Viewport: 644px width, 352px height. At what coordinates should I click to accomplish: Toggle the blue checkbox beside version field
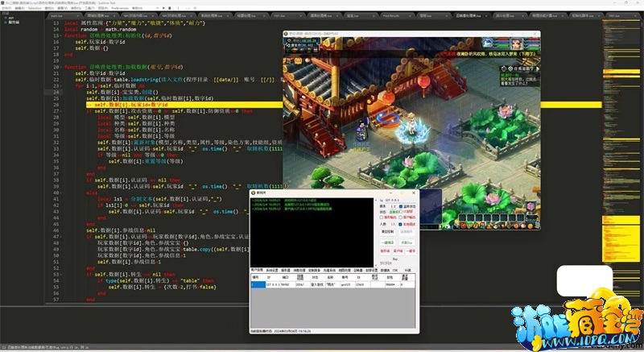402,206
